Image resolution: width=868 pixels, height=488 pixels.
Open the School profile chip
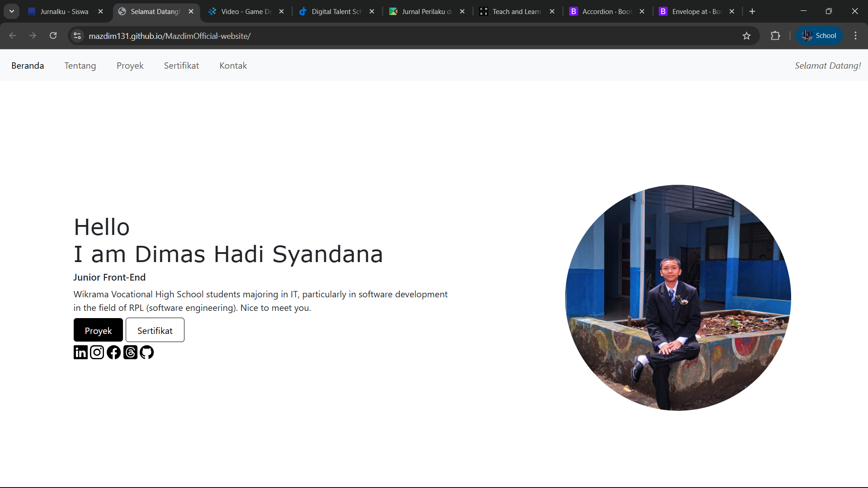pos(819,36)
